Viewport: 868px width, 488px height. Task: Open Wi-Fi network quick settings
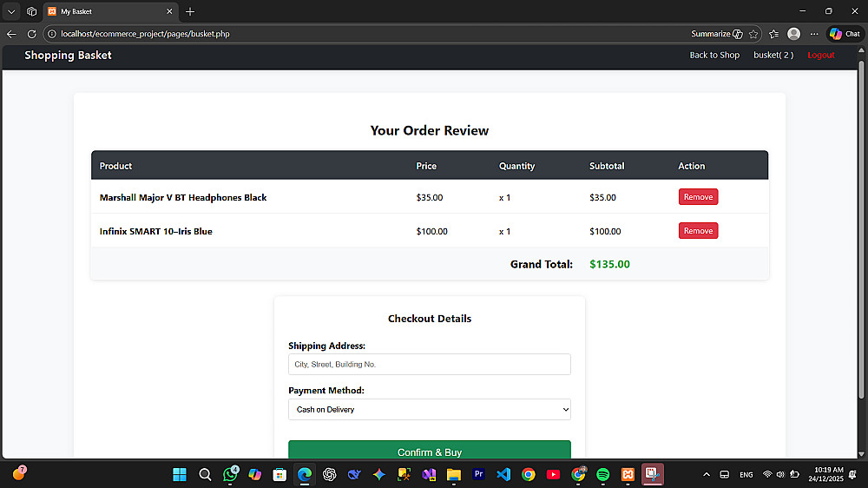[767, 474]
